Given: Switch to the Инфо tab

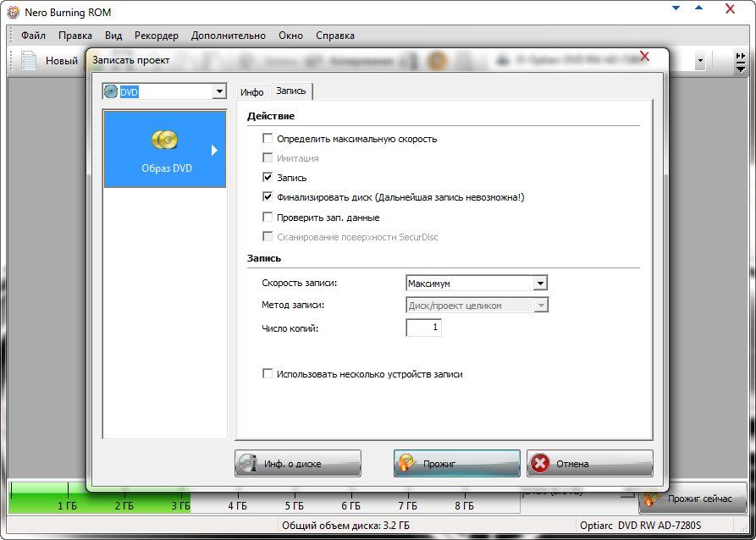Looking at the screenshot, I should coord(251,91).
